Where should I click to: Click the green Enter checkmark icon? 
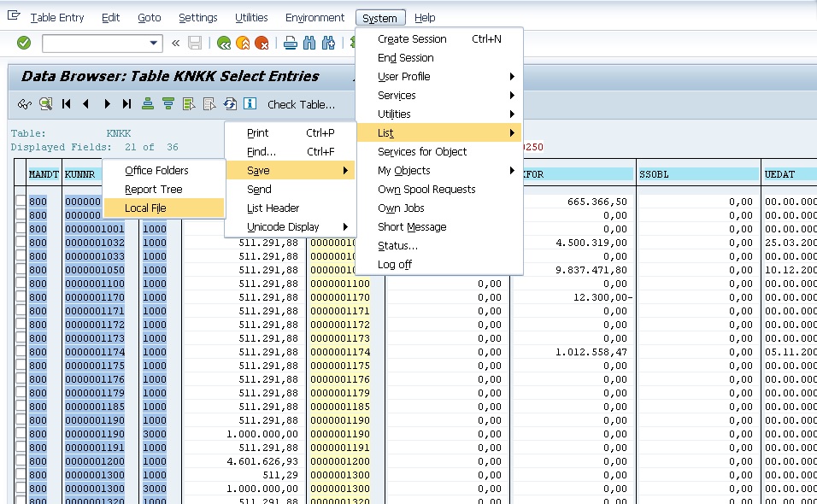[23, 43]
